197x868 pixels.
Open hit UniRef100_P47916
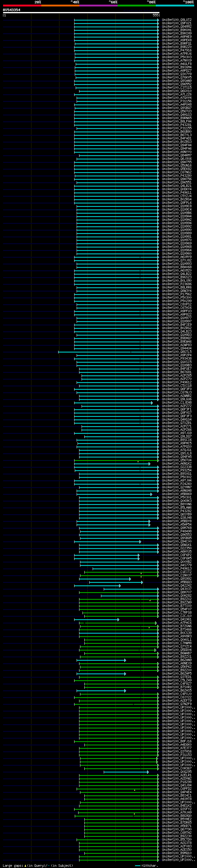click(x=177, y=50)
